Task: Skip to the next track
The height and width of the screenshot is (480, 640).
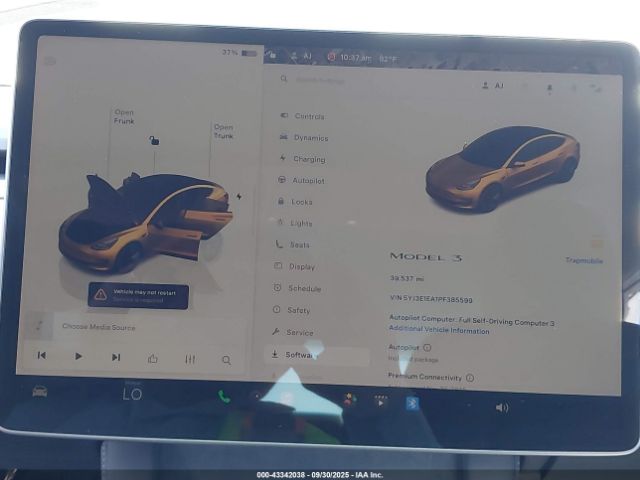Action: [116, 357]
